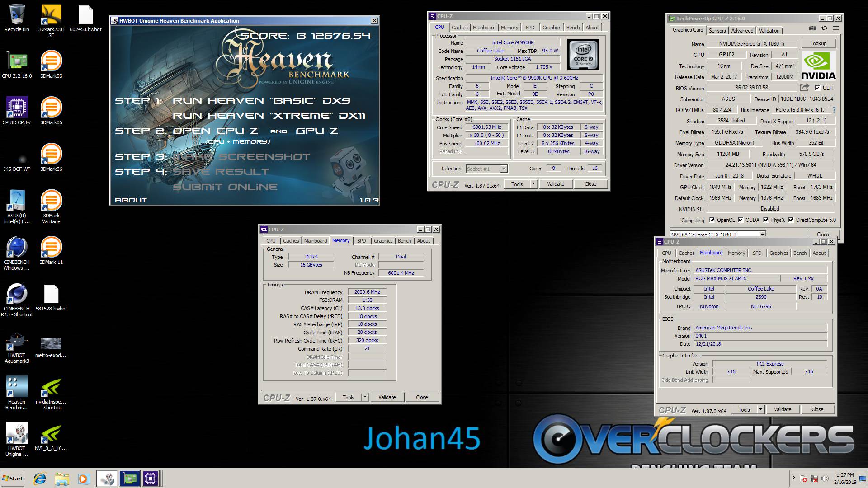Open the metro-exodus desktop icon
This screenshot has width=868, height=488.
pos(51,347)
